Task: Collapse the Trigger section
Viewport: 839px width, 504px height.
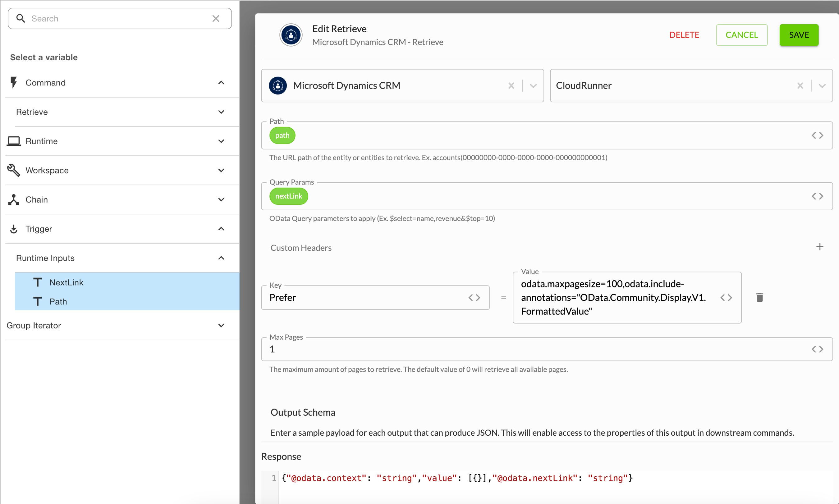Action: click(x=221, y=229)
